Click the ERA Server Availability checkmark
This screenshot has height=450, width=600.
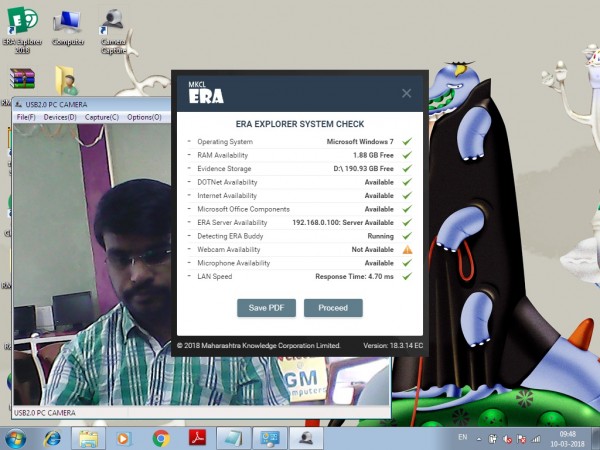407,222
